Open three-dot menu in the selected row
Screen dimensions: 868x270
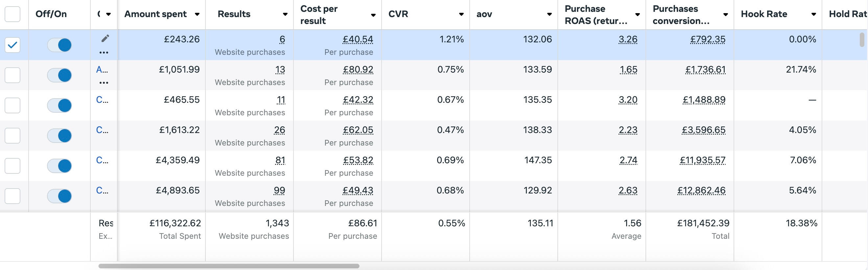coord(104,53)
